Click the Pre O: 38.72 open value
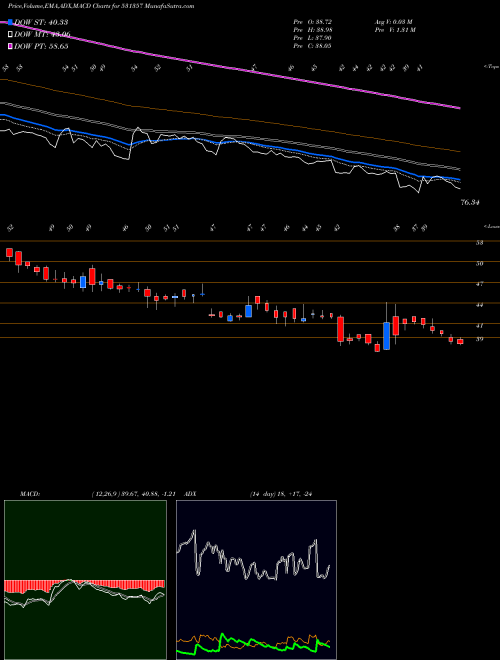The image size is (500, 660). click(313, 21)
